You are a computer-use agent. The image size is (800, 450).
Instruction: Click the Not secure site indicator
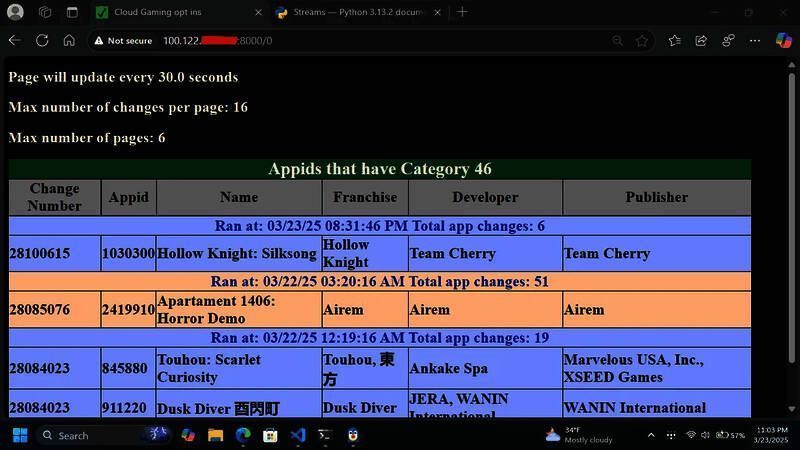tap(123, 41)
